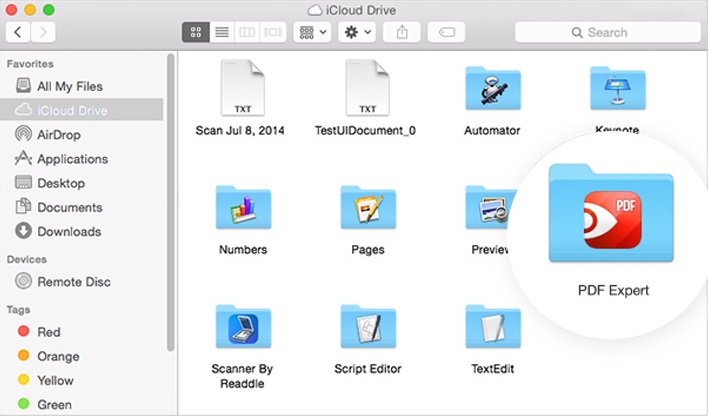Screen dimensions: 708x416
Task: Select the Preview folder icon
Action: (488, 207)
